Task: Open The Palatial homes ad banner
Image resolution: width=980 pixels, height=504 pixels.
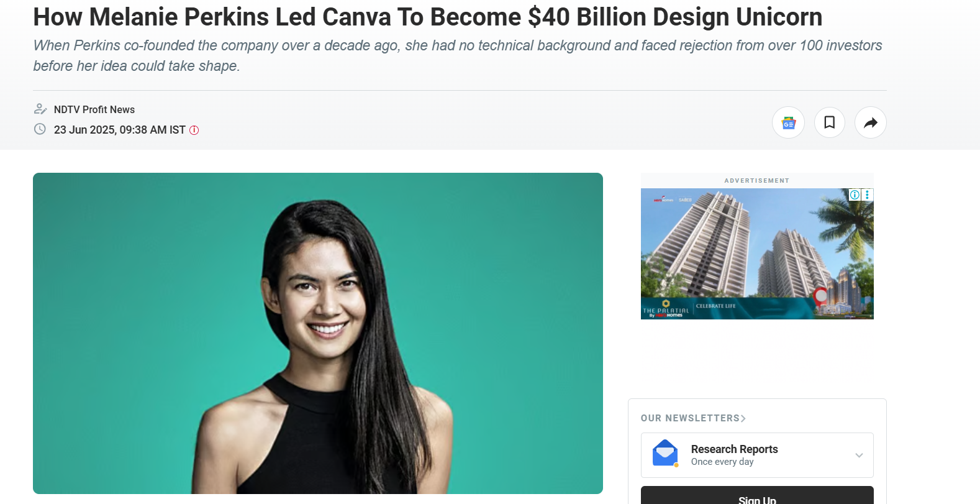Action: [757, 254]
